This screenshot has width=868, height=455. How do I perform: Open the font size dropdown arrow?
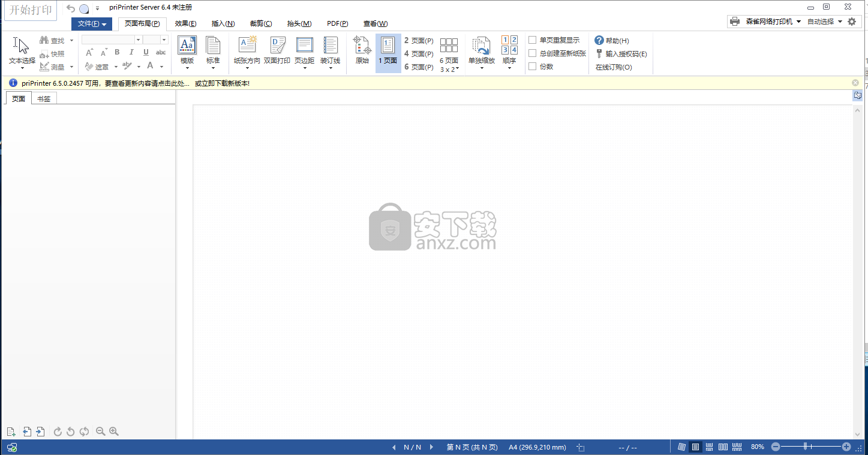tap(164, 40)
